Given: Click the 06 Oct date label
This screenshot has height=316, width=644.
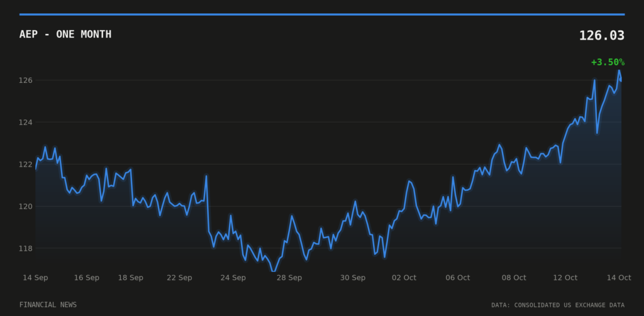Looking at the screenshot, I should tap(458, 278).
